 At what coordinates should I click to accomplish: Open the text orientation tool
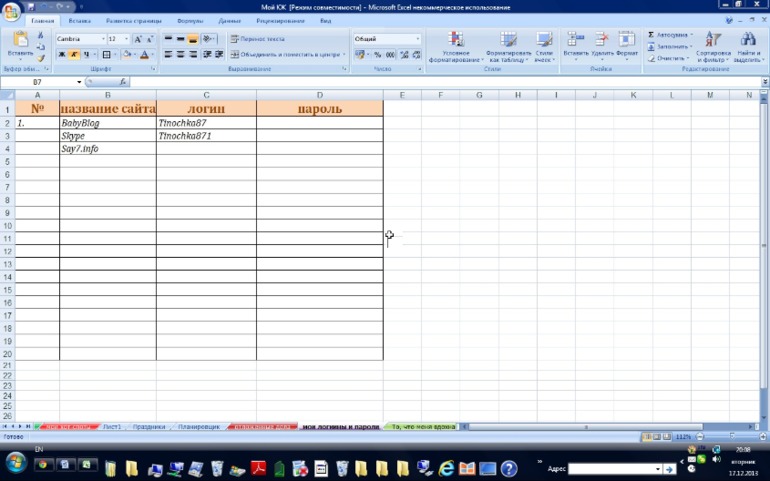click(209, 39)
